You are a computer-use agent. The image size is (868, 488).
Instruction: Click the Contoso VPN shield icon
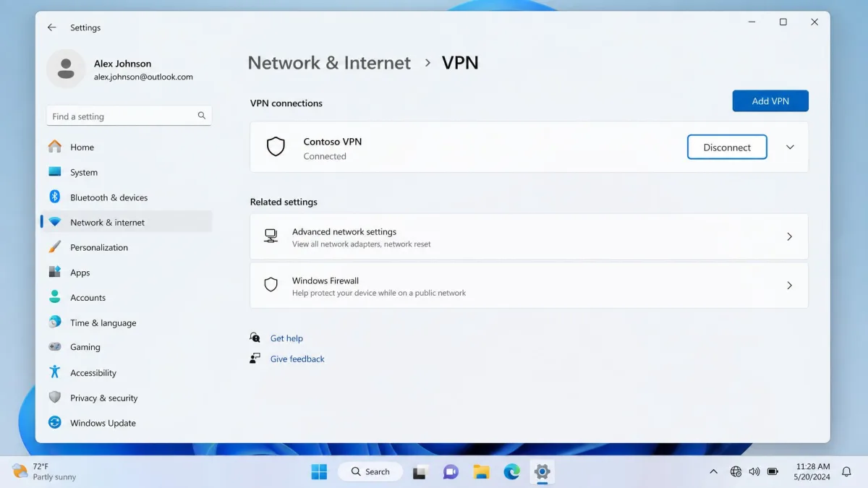(x=276, y=147)
